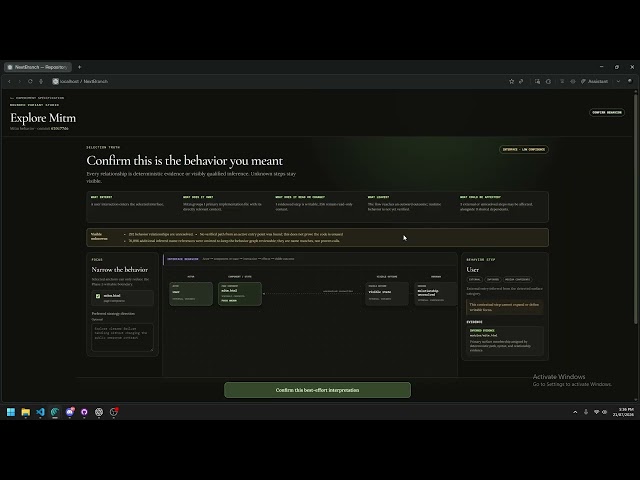Open ChatGPT icon in the taskbar

(x=99, y=412)
